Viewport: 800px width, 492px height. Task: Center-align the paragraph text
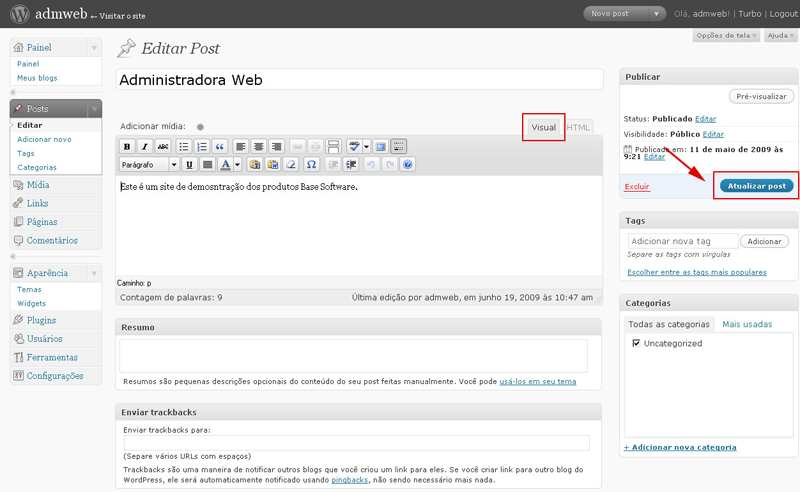(x=258, y=147)
